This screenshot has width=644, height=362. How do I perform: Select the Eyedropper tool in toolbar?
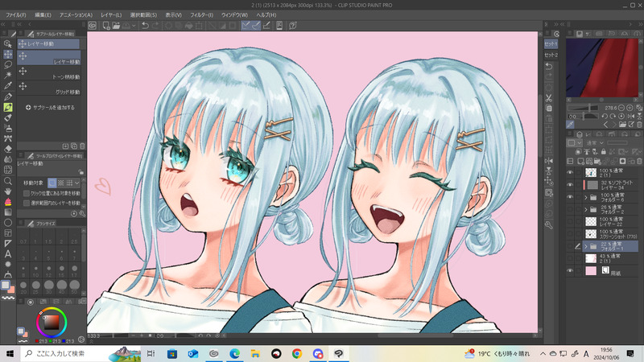pos(7,85)
